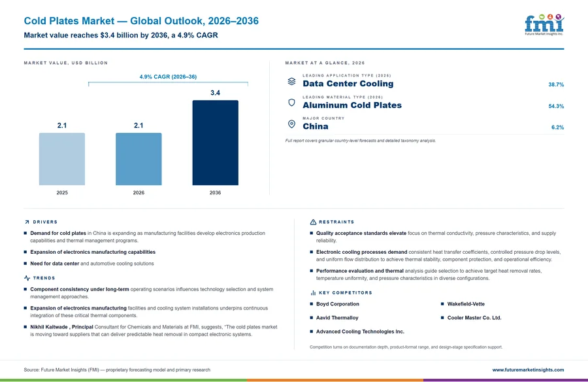588x382 pixels.
Task: Click the Competition turns on documentation depth note
Action: pos(406,347)
